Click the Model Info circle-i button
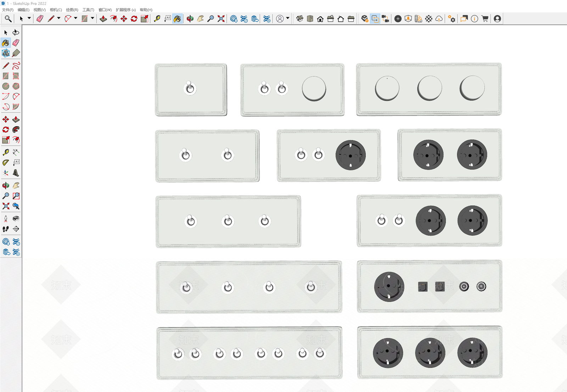 475,19
